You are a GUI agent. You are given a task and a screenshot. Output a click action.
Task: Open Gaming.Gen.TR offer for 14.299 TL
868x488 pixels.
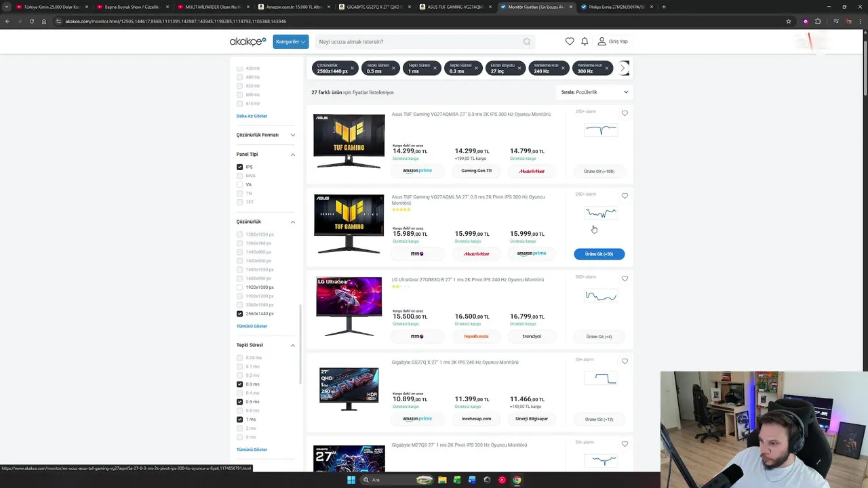pos(476,171)
